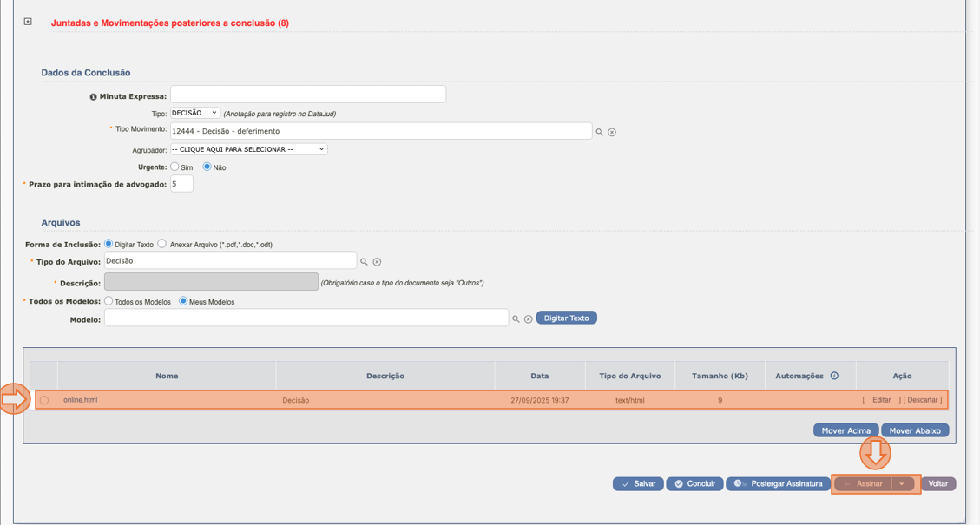Click the search icon beside Tipo Movimento
Screen dimensions: 980x525
[599, 132]
